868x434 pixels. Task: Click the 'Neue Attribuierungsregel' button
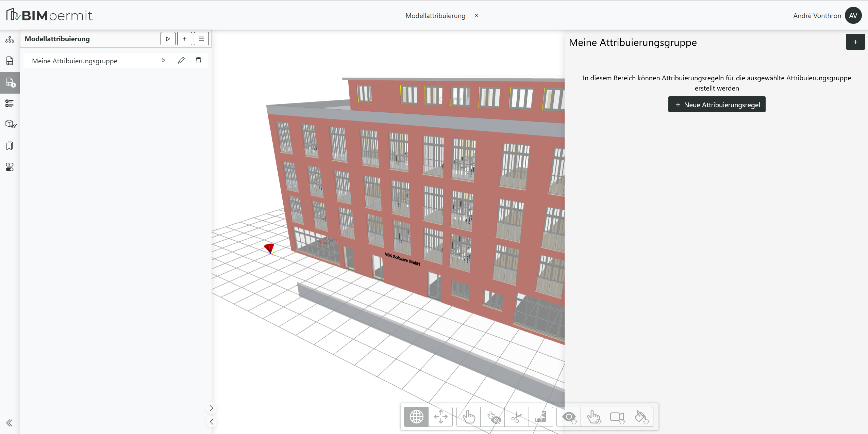click(717, 105)
